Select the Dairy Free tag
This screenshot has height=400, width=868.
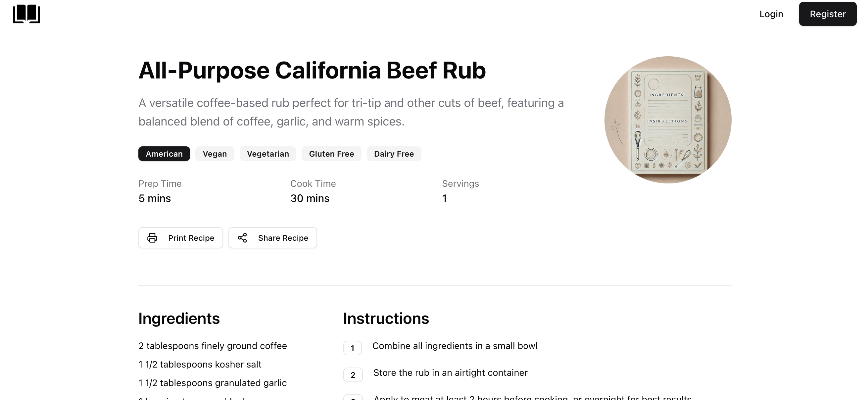pos(394,154)
